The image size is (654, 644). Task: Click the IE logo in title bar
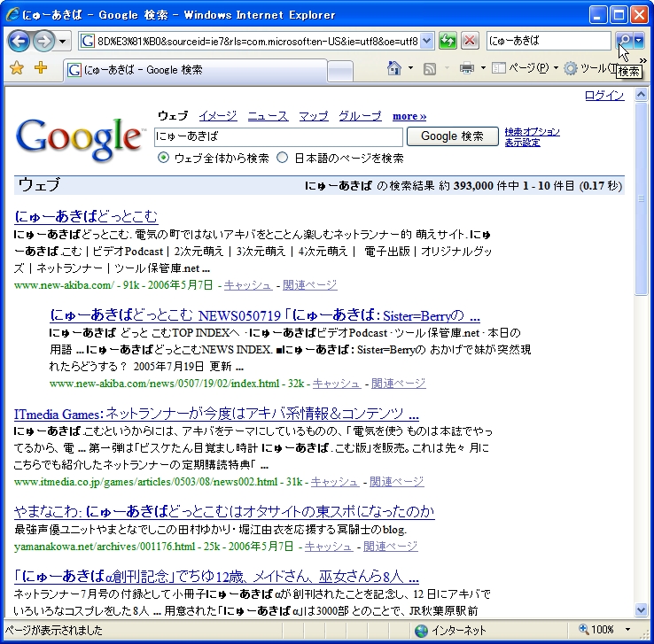[x=13, y=14]
